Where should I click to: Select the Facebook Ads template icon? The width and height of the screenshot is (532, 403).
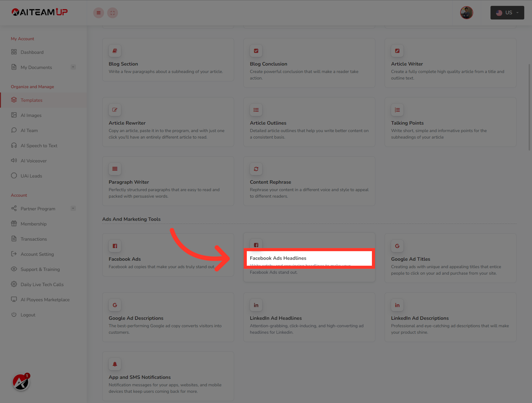click(115, 246)
